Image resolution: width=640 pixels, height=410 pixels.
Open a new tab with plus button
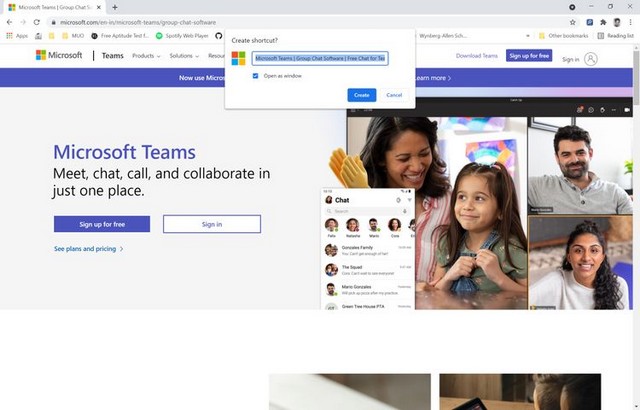[x=115, y=7]
